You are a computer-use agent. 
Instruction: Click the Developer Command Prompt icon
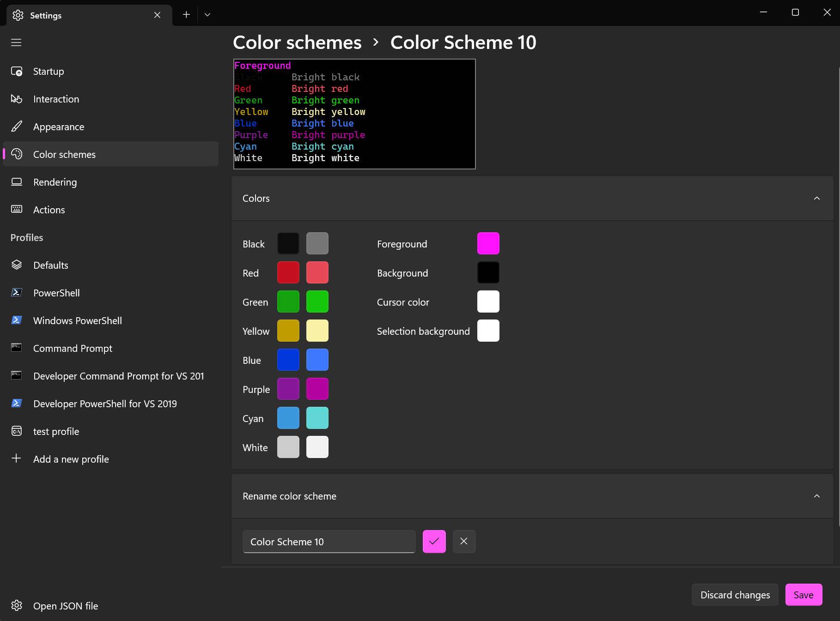pos(17,376)
